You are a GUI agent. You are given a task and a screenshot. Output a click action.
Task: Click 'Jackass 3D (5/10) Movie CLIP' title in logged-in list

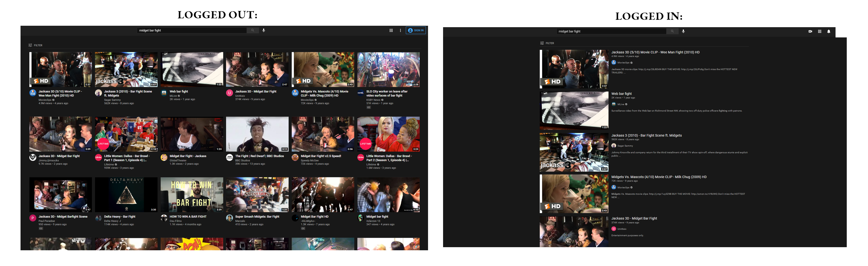click(x=655, y=52)
